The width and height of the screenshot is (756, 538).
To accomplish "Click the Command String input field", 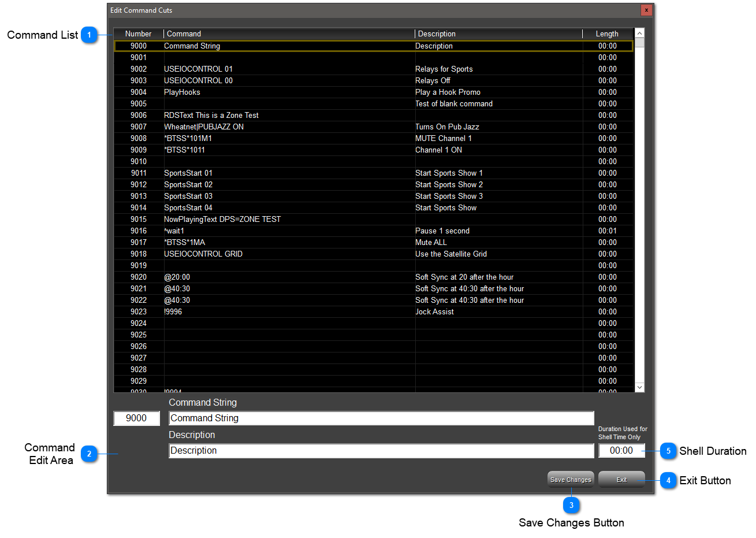I will pyautogui.click(x=381, y=418).
